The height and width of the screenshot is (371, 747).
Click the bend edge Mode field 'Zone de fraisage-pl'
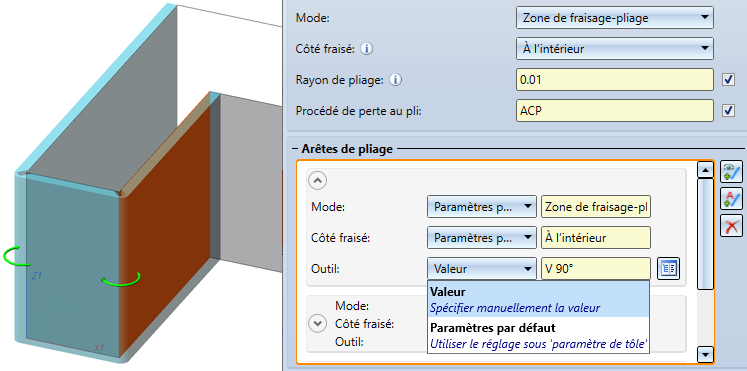click(596, 207)
